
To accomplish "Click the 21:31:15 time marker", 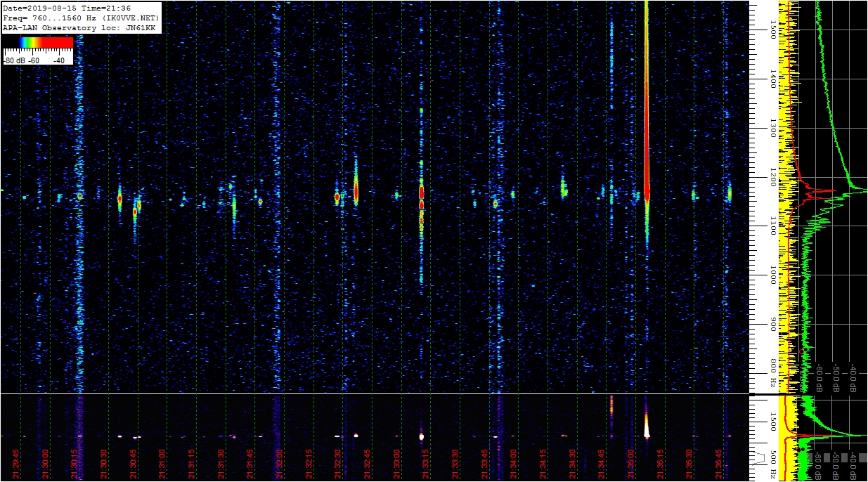I will point(193,464).
